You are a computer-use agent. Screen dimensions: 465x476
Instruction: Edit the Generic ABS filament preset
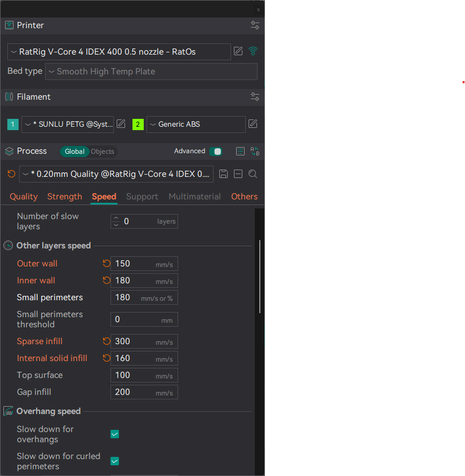coord(253,124)
